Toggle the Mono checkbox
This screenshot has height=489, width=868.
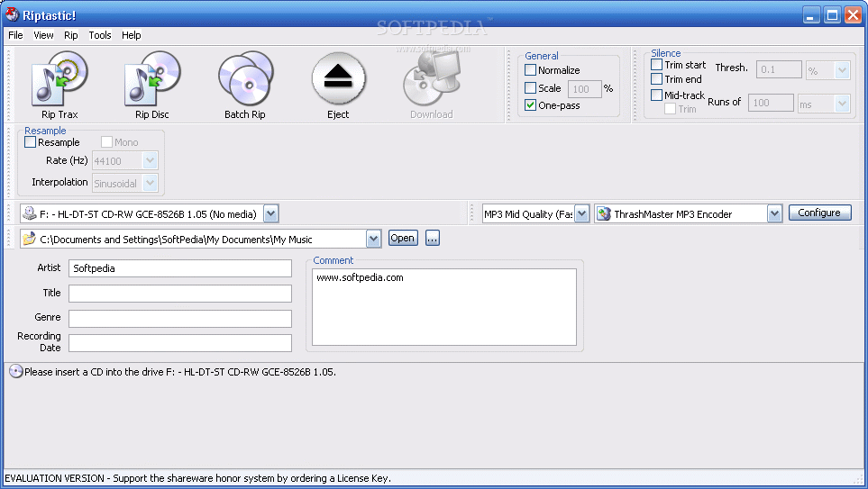point(107,141)
